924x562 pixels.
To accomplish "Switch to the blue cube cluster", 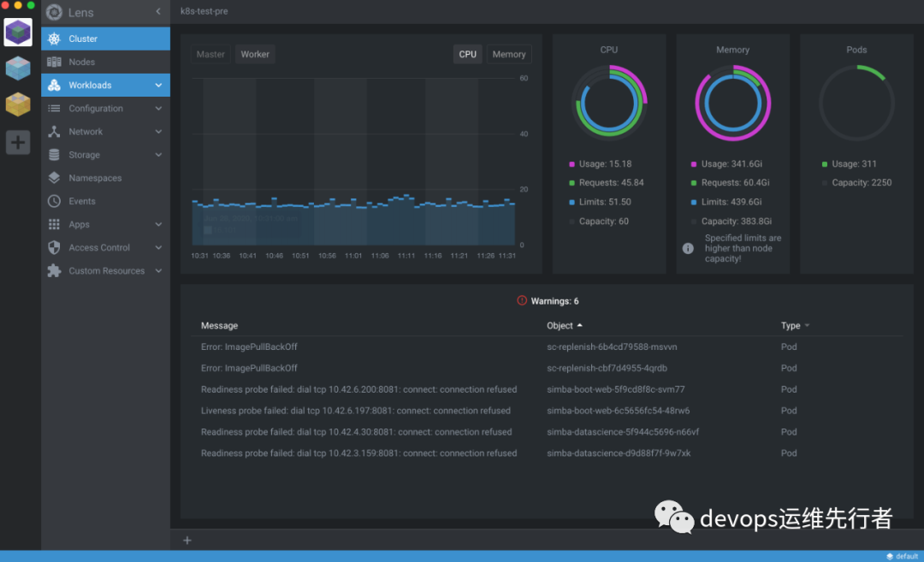I will [18, 68].
